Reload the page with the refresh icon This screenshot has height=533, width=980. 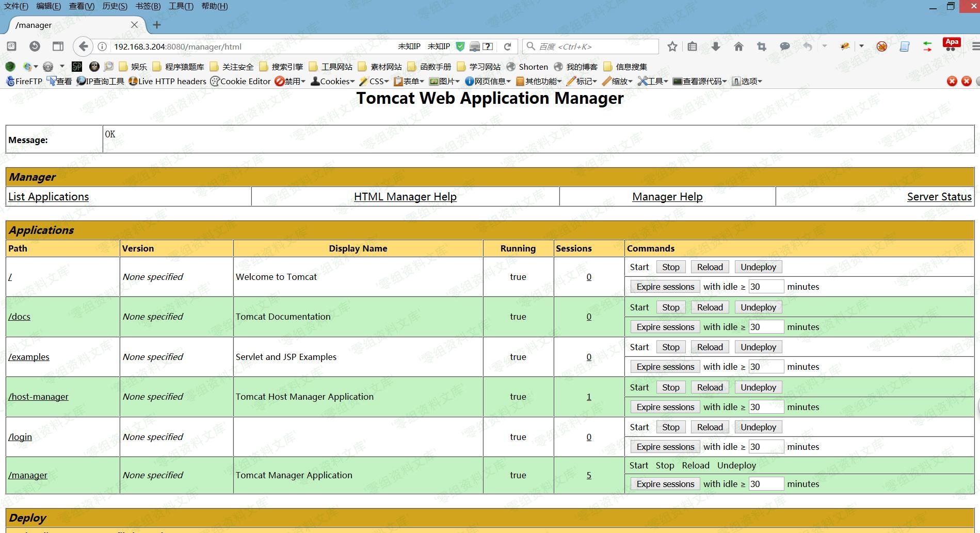point(507,46)
